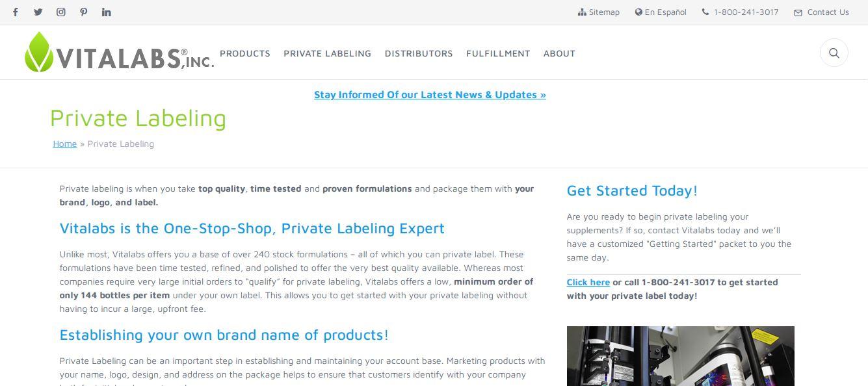Open the Sitemap link
Screen dimensions: 868x386
[x=599, y=12]
